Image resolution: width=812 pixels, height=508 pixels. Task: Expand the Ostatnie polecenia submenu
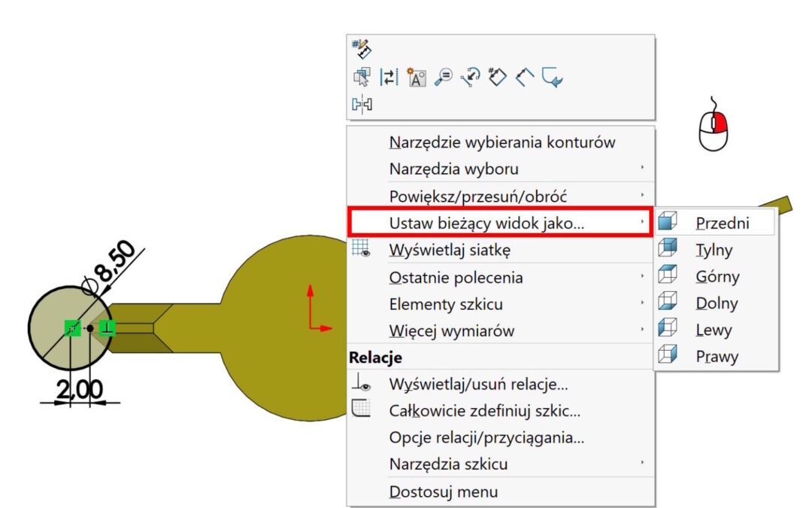[x=456, y=277]
